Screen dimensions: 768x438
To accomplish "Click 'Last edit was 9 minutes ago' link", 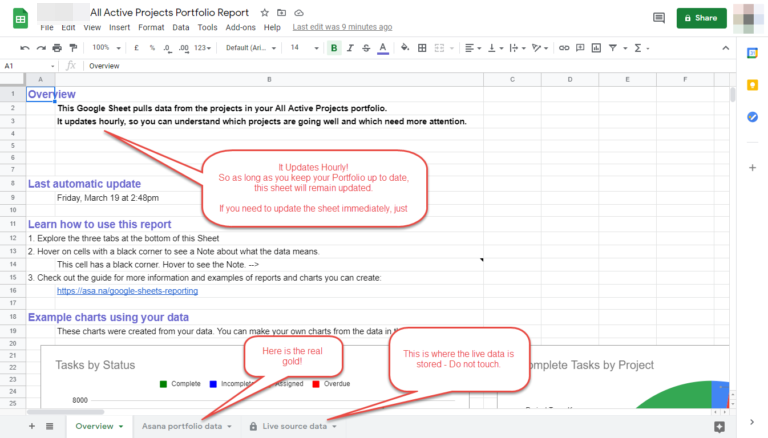I will click(342, 27).
